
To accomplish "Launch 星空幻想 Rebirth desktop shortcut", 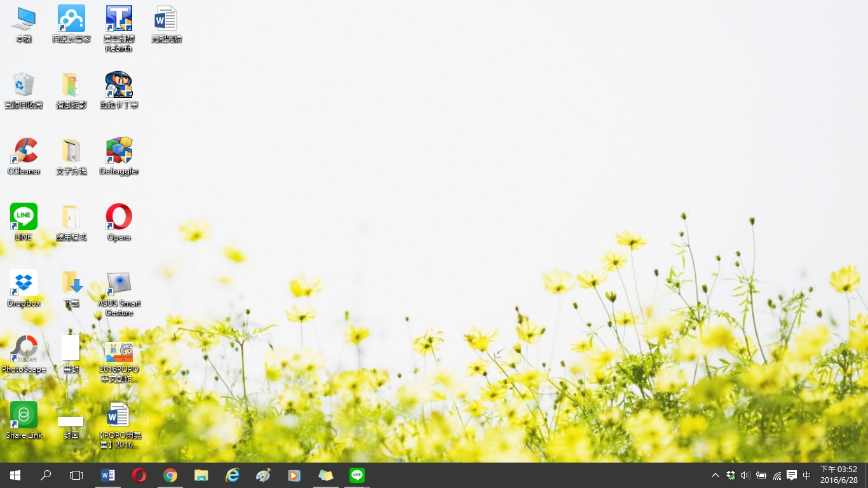I will (x=119, y=29).
